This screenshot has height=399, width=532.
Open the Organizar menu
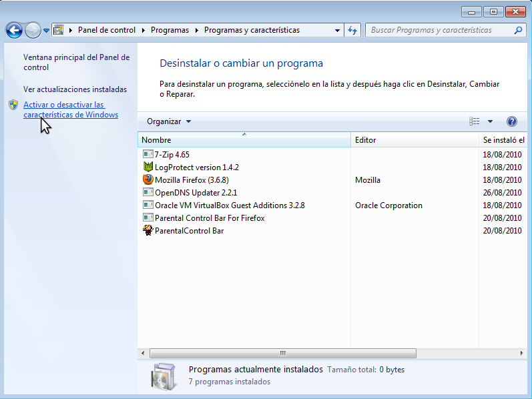[169, 121]
